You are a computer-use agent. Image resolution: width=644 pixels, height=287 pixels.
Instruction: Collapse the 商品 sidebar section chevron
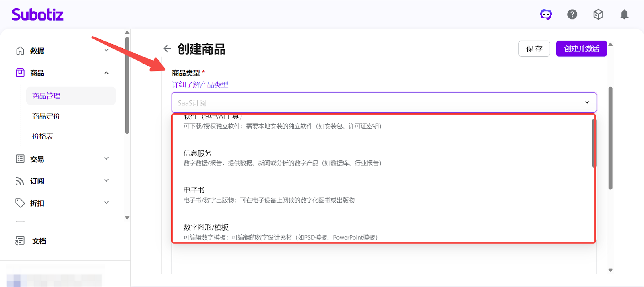pos(106,73)
